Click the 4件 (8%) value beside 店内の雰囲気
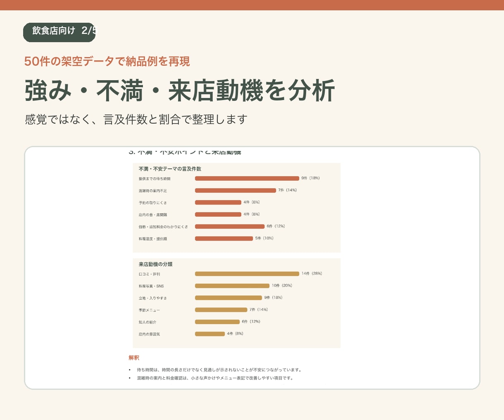Screen dimensions: 504x420 (235, 334)
